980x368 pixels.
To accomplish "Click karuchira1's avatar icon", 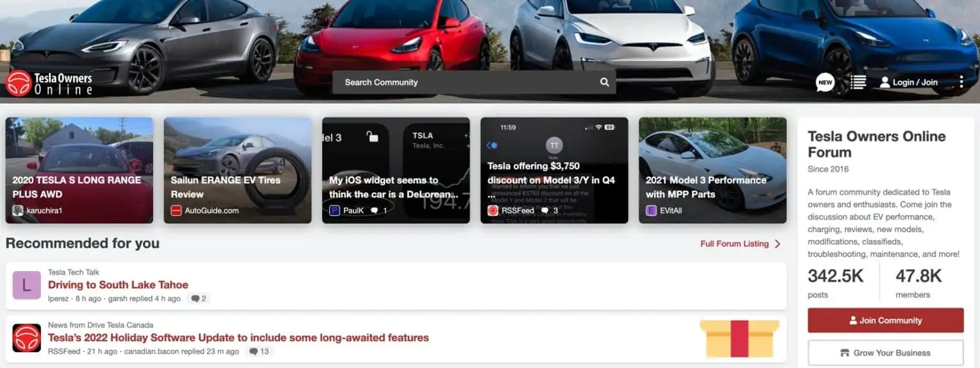I will 17,210.
